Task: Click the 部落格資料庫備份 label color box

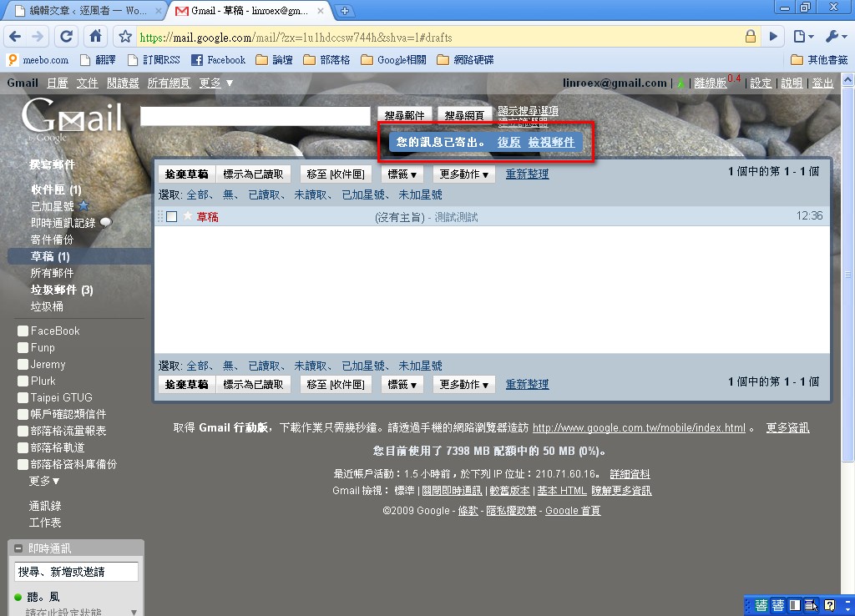Action: 23,464
